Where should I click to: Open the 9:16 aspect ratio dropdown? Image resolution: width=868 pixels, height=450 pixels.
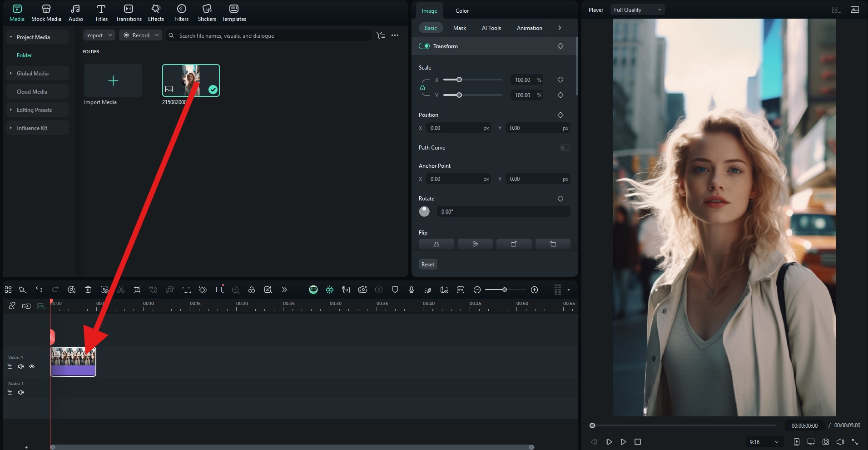click(764, 442)
